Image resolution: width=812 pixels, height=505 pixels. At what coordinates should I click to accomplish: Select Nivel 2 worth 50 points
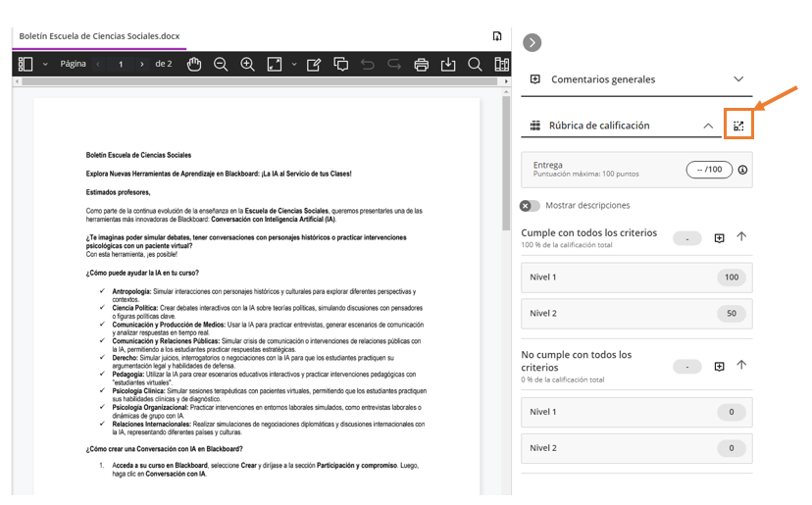[x=637, y=314]
